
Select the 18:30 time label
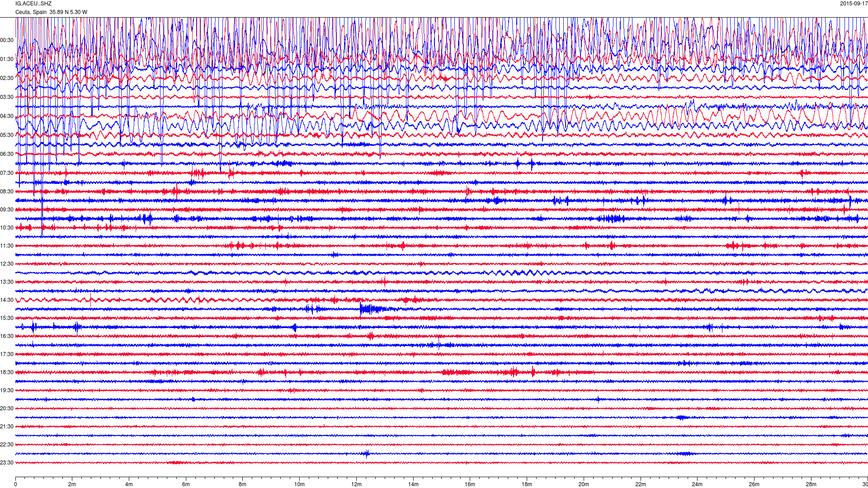pyautogui.click(x=7, y=372)
